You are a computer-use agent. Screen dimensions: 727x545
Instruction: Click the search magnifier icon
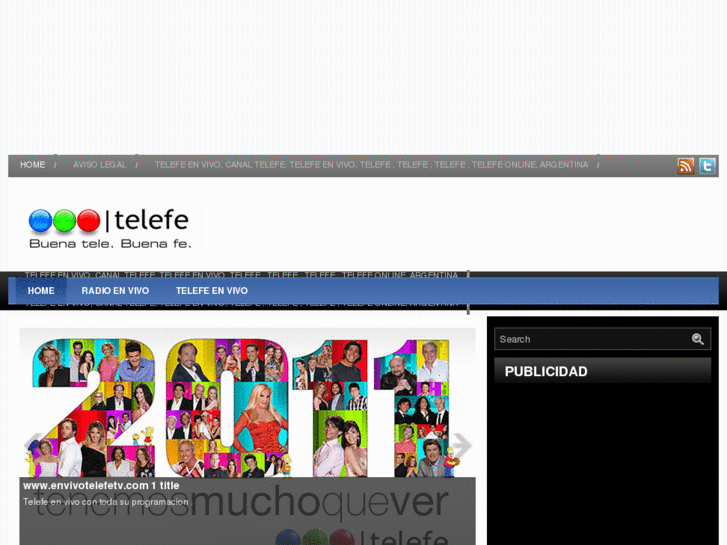698,339
